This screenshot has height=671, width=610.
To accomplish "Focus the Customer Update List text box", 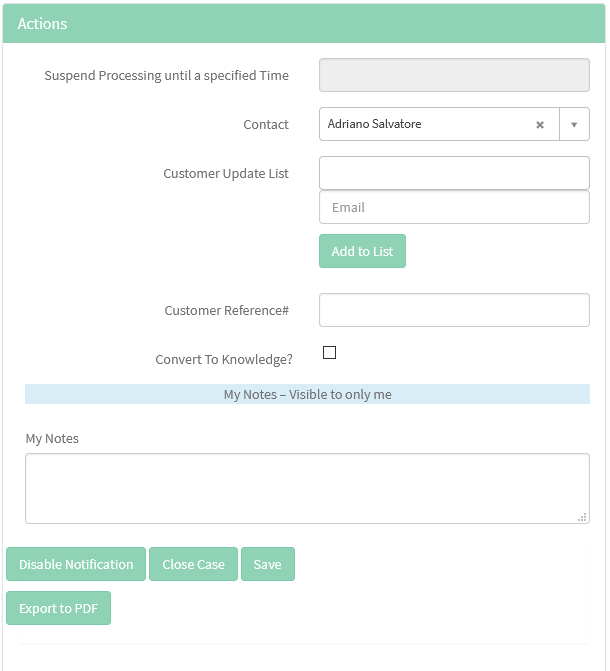I will coord(454,173).
